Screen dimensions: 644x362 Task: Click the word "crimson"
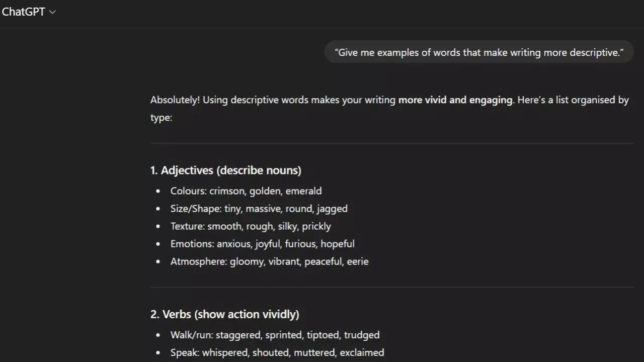point(227,191)
